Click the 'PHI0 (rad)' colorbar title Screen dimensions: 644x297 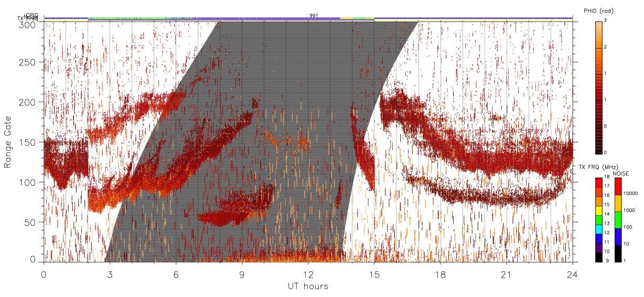pos(598,10)
